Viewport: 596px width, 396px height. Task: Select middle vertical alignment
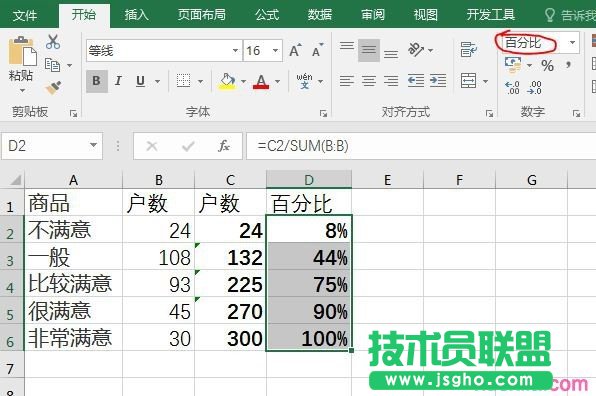point(369,50)
